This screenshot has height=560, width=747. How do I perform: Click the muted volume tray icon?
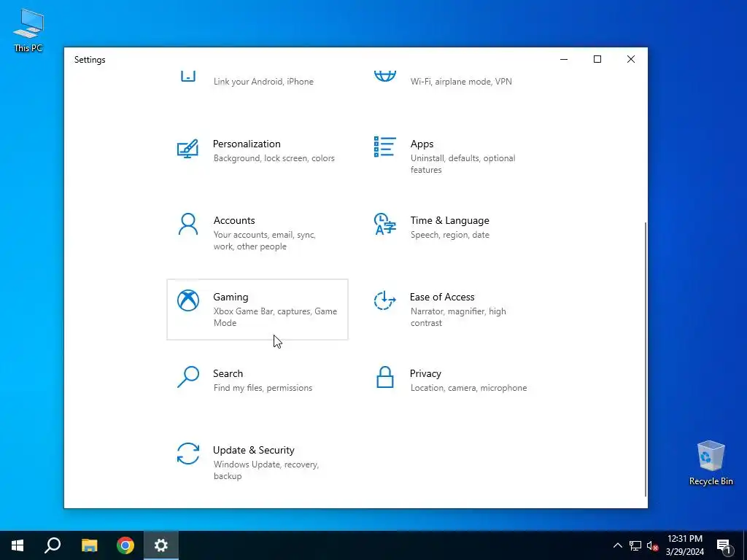(652, 545)
